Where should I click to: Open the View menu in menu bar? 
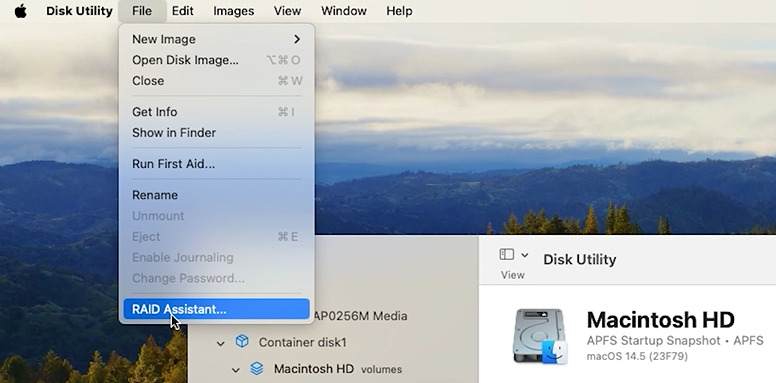[x=288, y=11]
